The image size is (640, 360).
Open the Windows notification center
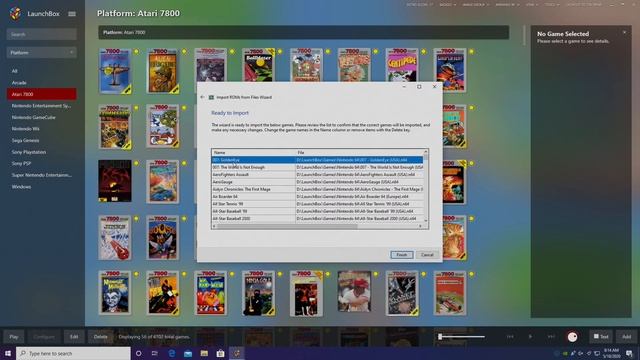pos(629,353)
